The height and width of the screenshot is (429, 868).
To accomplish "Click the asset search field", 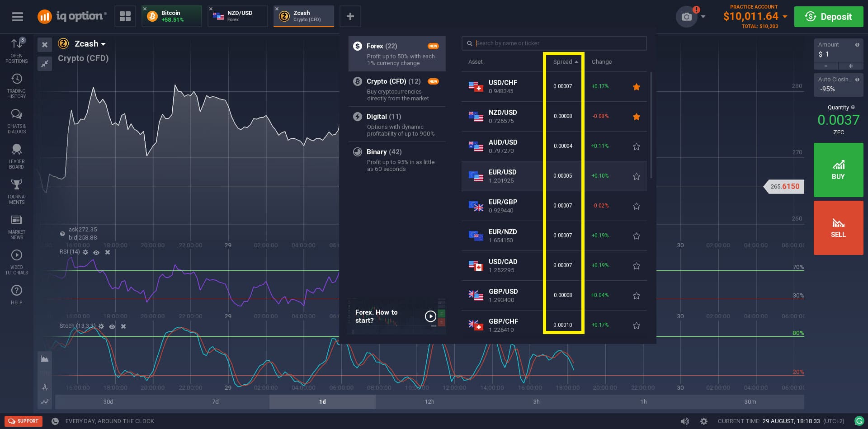I will (x=554, y=43).
